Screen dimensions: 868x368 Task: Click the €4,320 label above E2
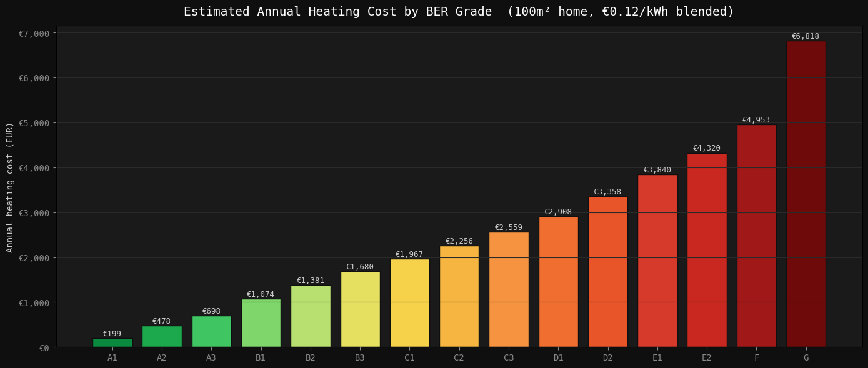point(706,148)
